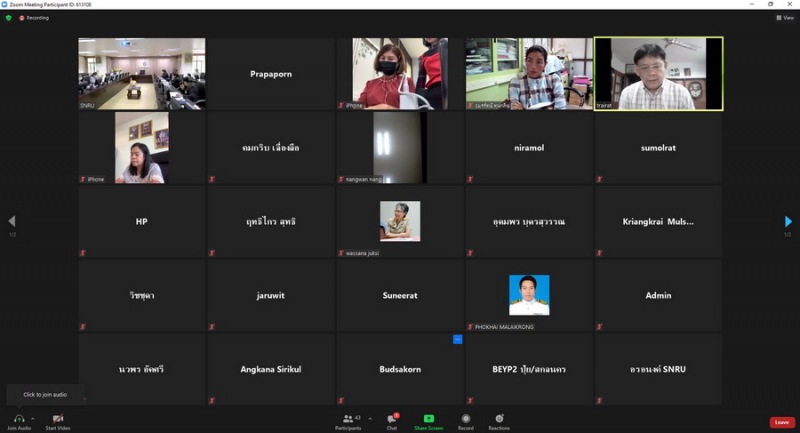Click the Recording indicator at top left
This screenshot has width=800, height=433.
pyautogui.click(x=34, y=18)
